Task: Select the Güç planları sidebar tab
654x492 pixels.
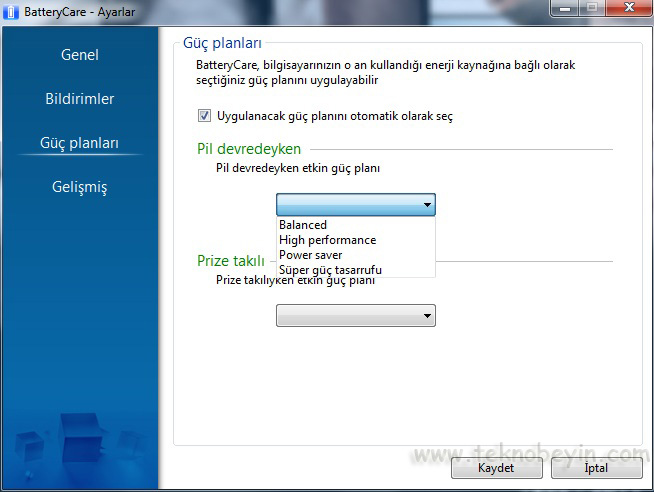Action: (x=80, y=143)
